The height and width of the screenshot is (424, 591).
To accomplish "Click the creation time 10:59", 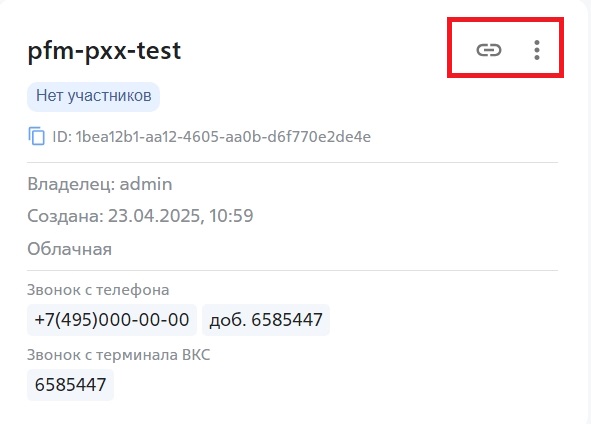I will coord(231,216).
